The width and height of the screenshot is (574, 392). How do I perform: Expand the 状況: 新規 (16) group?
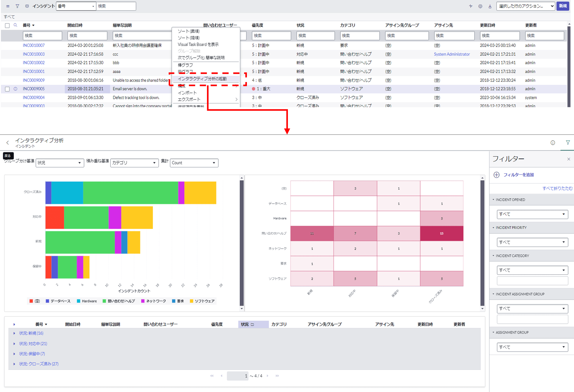point(14,333)
